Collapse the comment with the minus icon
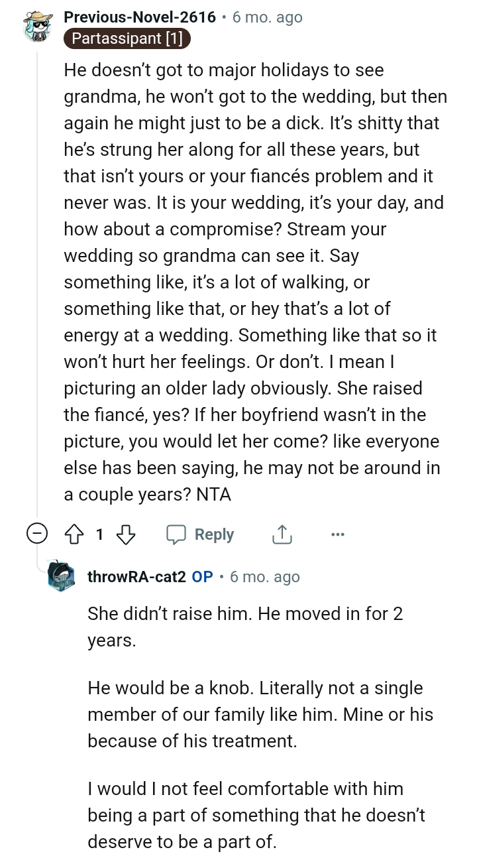 tap(38, 533)
